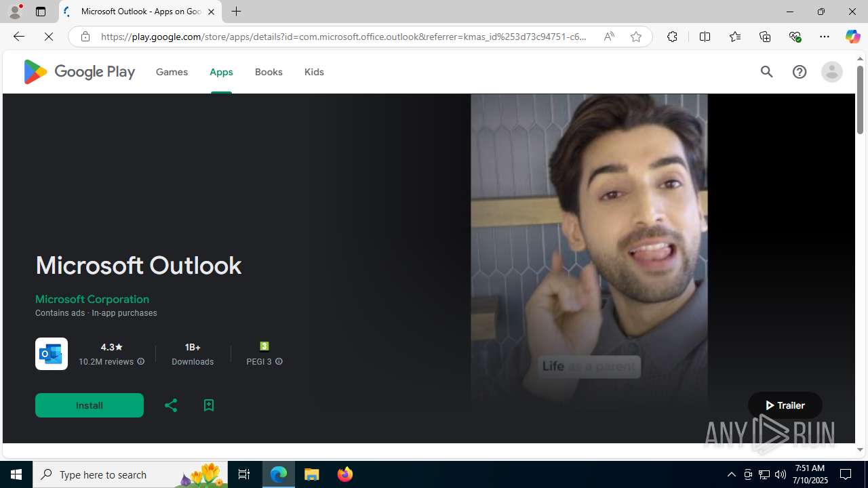Viewport: 868px width, 488px height.
Task: Add Microsoft Outlook to wishlist
Action: (x=209, y=405)
